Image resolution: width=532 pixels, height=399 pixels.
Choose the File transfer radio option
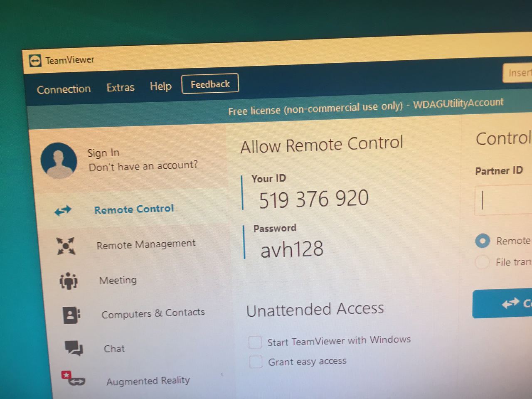click(482, 262)
